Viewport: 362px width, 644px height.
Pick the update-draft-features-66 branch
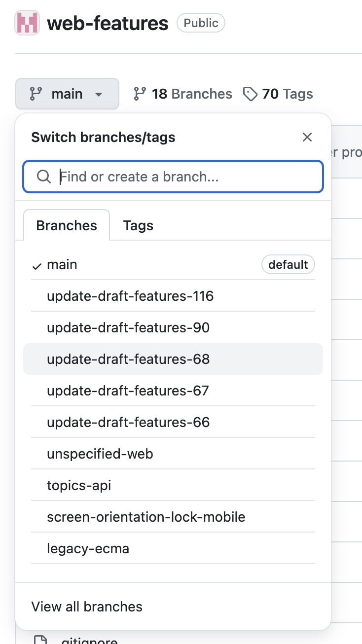coord(173,422)
